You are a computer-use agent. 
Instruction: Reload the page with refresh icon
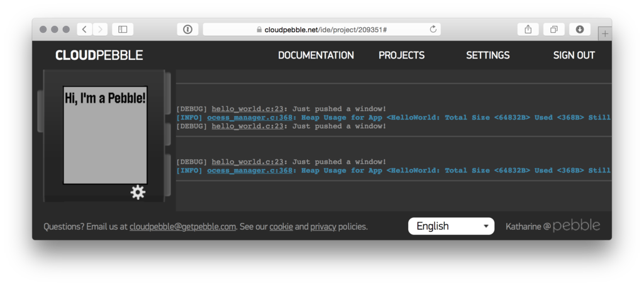(x=433, y=29)
